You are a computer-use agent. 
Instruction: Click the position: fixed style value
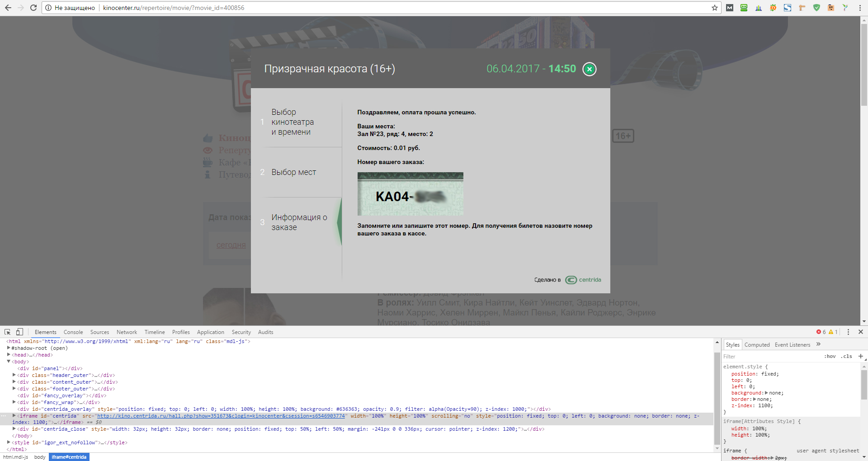(769, 374)
